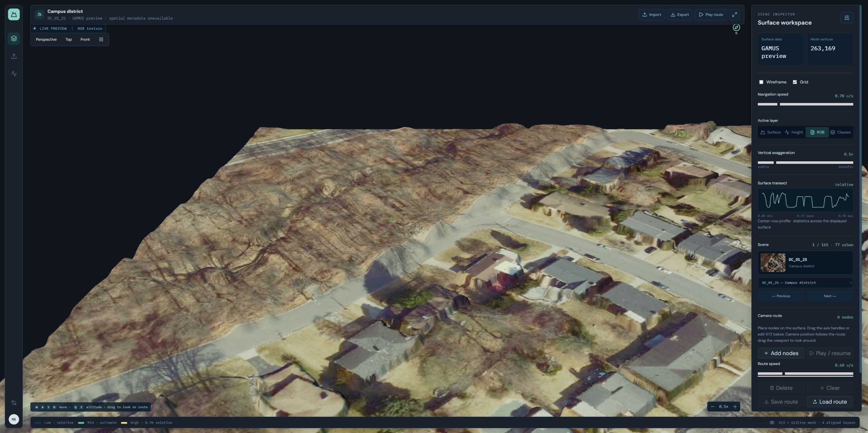Click the MB user avatar
Image resolution: width=868 pixels, height=433 pixels.
click(x=14, y=419)
